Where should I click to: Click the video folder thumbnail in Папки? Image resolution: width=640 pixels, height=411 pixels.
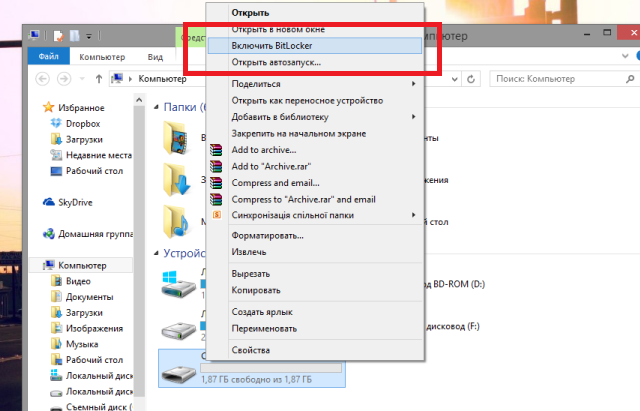point(177,138)
